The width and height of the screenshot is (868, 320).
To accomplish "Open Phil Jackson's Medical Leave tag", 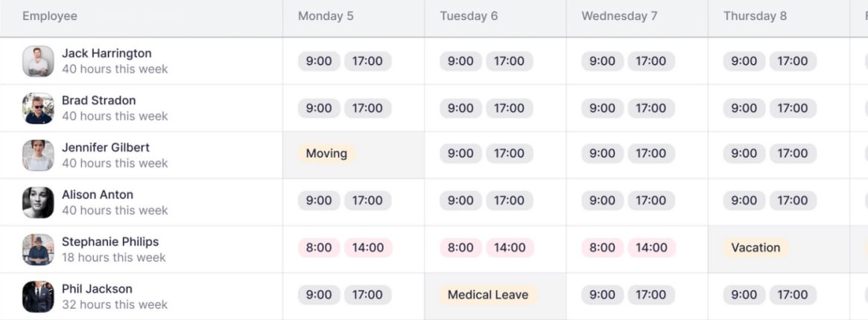I will [x=487, y=295].
